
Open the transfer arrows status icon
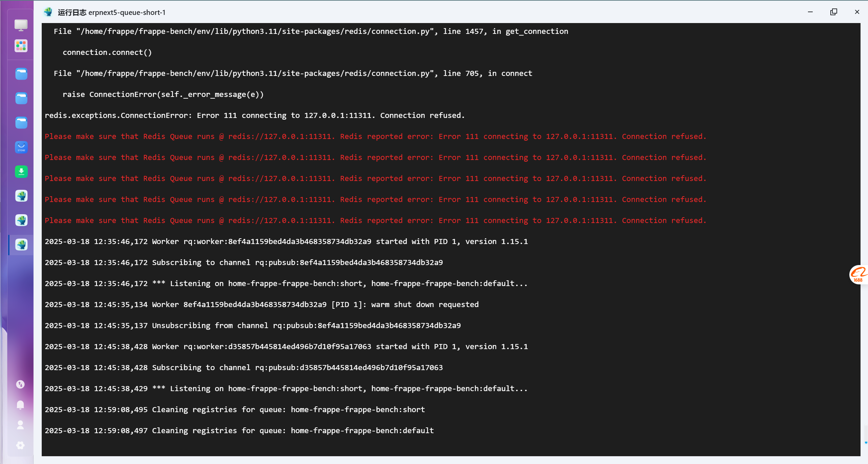click(x=20, y=384)
